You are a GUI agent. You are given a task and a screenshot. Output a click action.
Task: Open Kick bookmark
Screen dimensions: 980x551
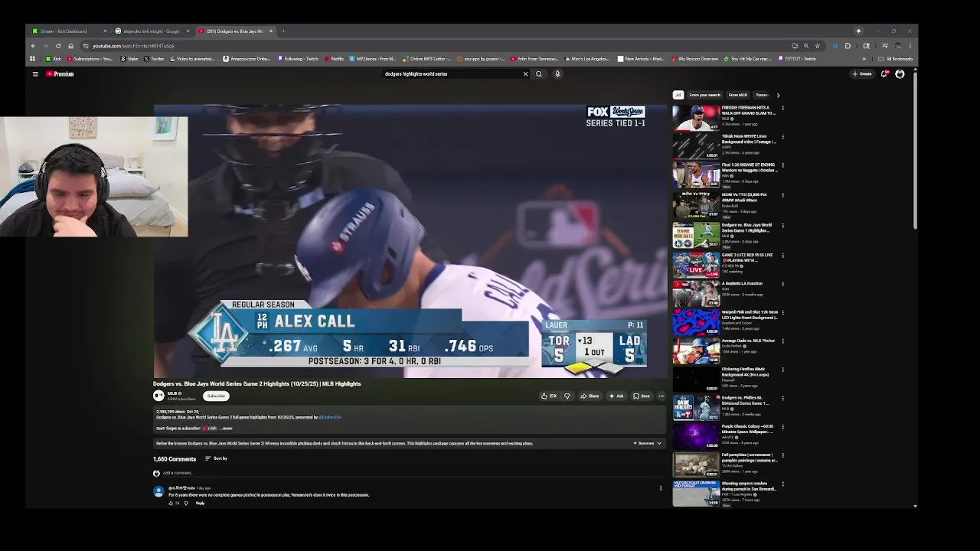(54, 59)
